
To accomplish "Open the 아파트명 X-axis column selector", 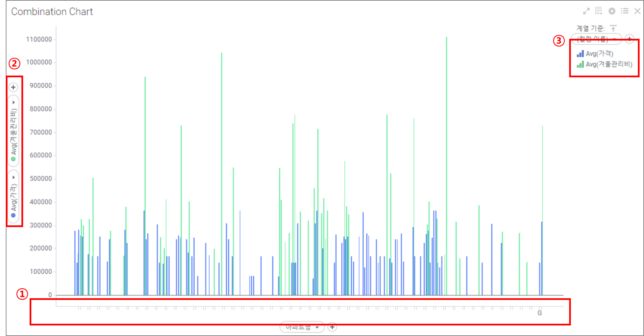I will (x=302, y=327).
